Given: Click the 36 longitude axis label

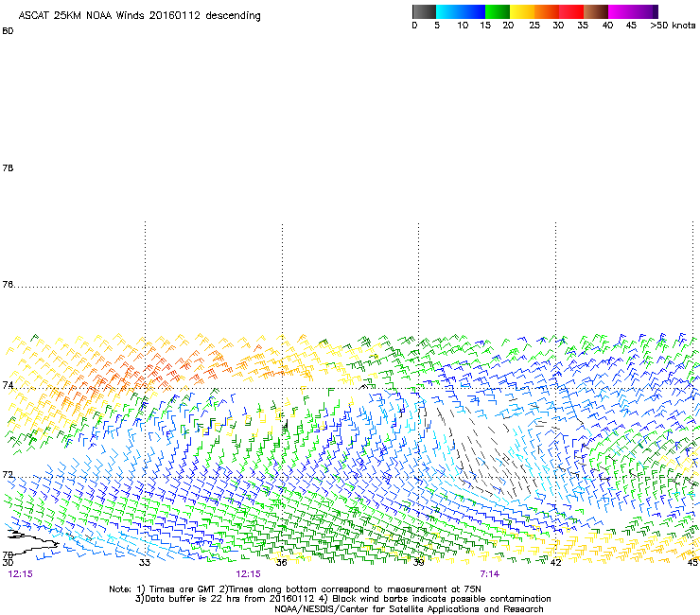Looking at the screenshot, I should 281,562.
